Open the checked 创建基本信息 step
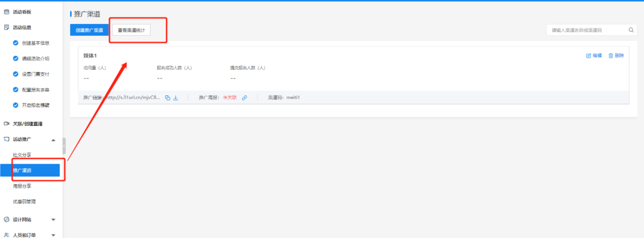Screen dimensions: 644x238 point(35,43)
